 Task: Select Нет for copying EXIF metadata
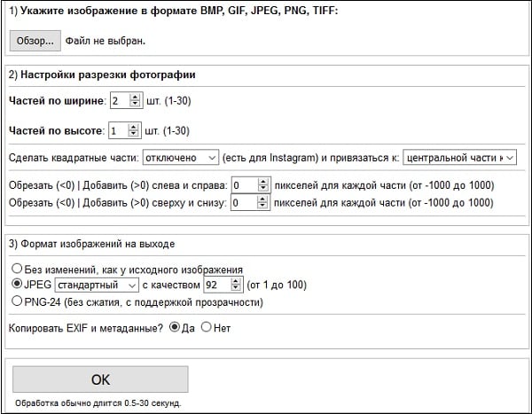(207, 327)
